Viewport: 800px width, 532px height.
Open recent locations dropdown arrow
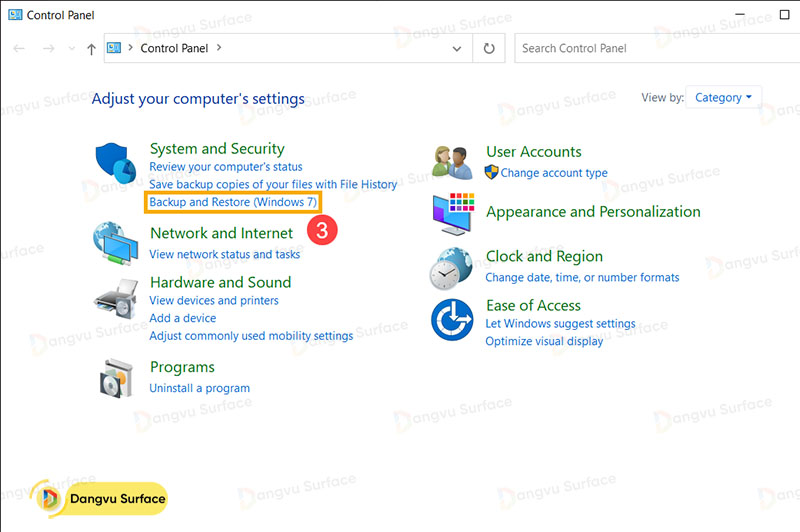[x=71, y=48]
